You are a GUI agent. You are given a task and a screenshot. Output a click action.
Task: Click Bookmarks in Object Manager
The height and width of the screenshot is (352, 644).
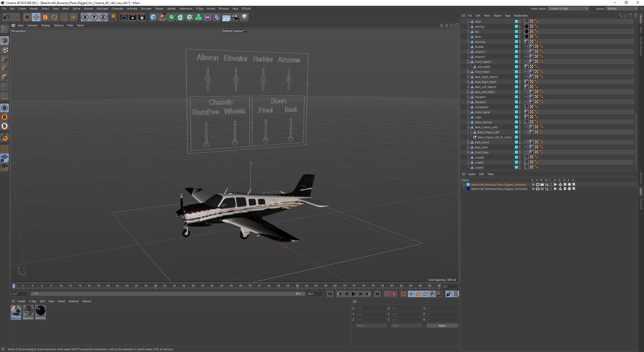pos(521,16)
